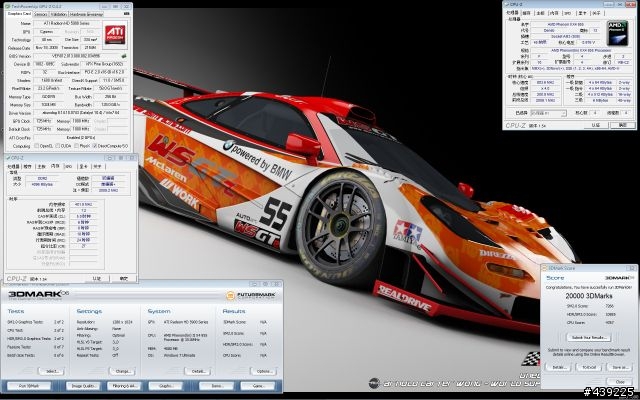The width and height of the screenshot is (640, 400).
Task: Click Submit Your Results in 3DMark Score
Action: pos(589,338)
